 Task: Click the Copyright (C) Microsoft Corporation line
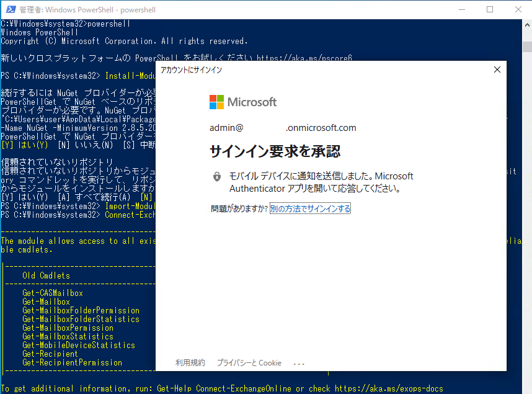(x=124, y=41)
